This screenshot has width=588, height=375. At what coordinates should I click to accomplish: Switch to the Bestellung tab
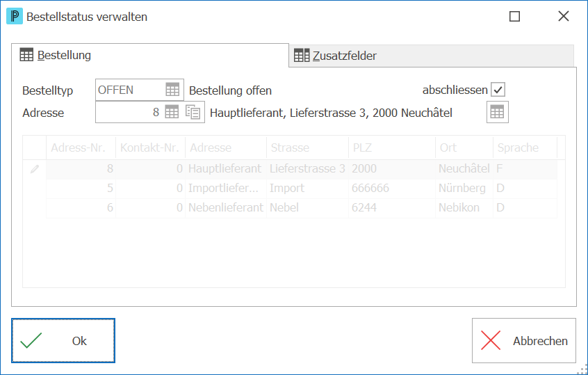pyautogui.click(x=150, y=56)
